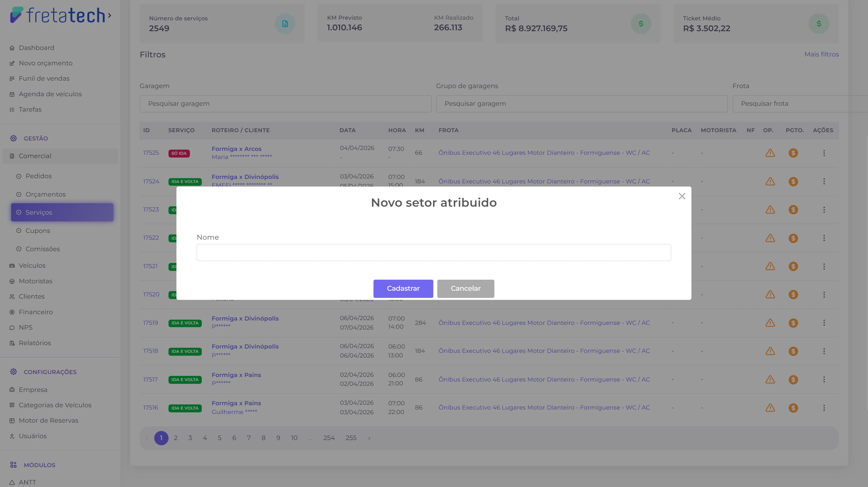This screenshot has height=487, width=868.
Task: Open Garagem search dropdown field
Action: point(285,104)
